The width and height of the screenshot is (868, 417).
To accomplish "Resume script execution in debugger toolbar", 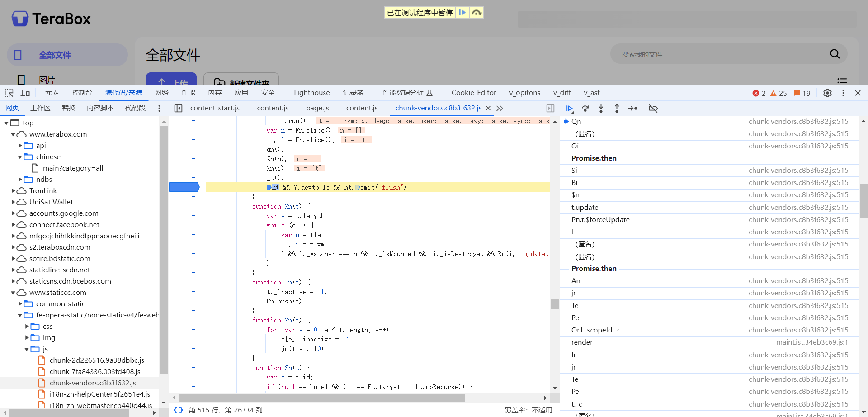I will pos(570,109).
